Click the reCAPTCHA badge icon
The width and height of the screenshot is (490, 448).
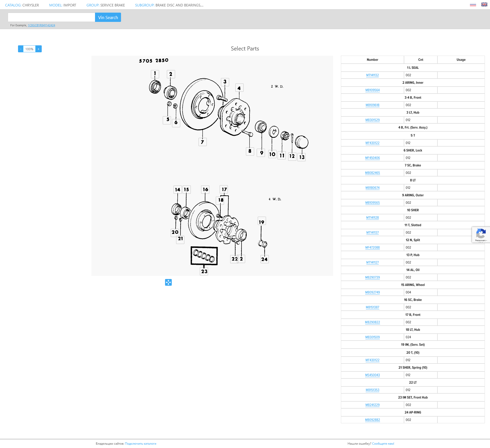point(480,234)
